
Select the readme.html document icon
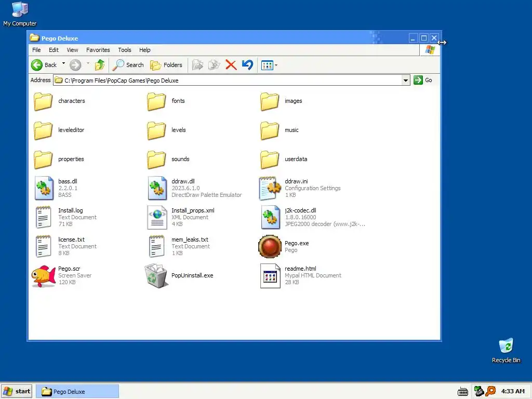pyautogui.click(x=270, y=276)
